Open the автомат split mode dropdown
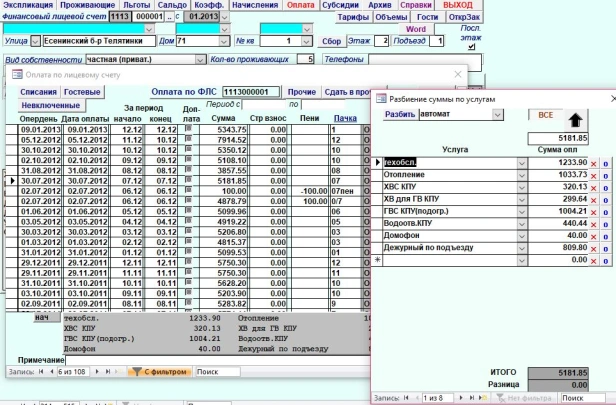The image size is (616, 405). [497, 114]
